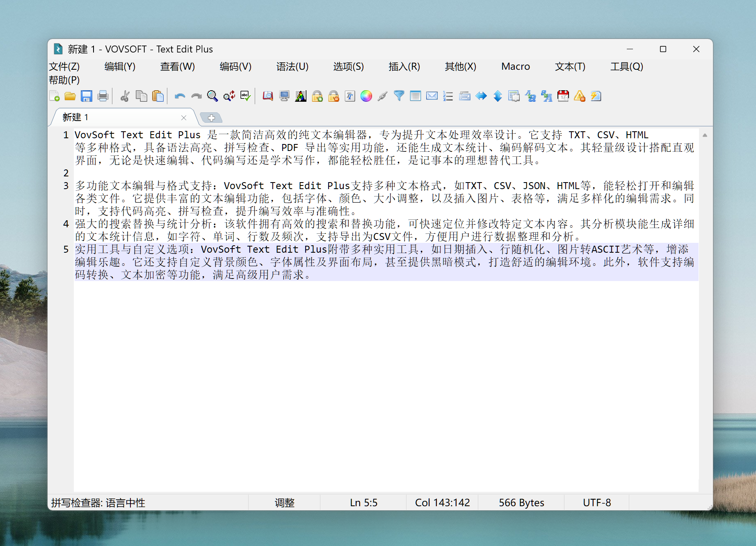Click the numbered list toolbar icon

448,96
